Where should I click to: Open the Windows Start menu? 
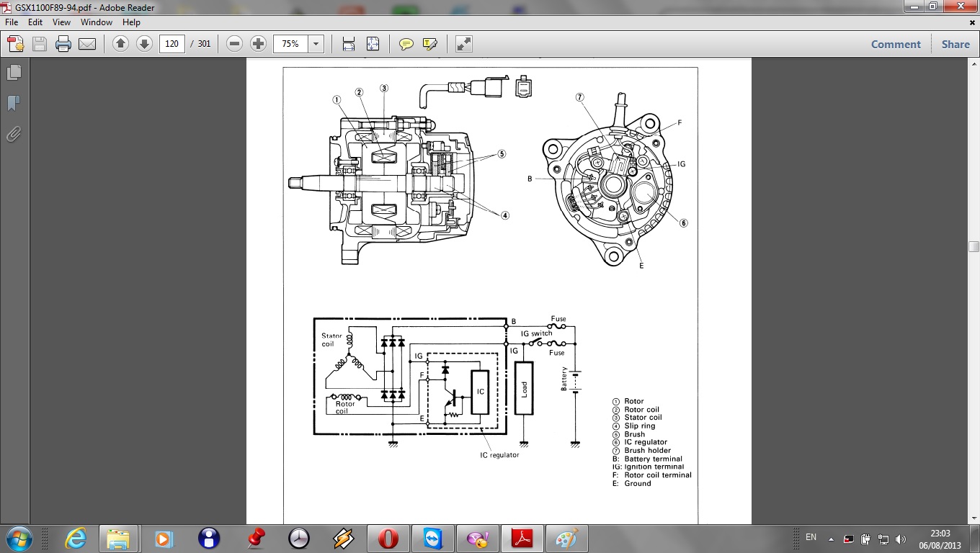(x=17, y=538)
